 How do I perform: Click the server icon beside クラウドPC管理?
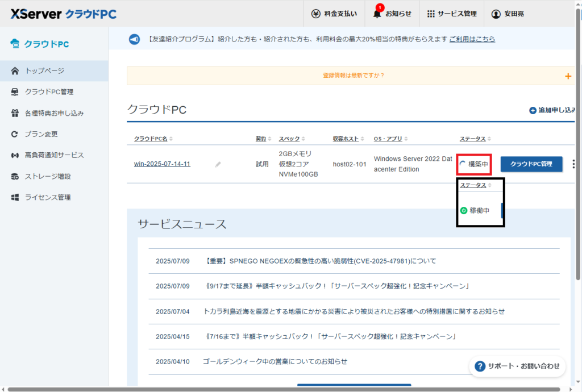point(15,92)
